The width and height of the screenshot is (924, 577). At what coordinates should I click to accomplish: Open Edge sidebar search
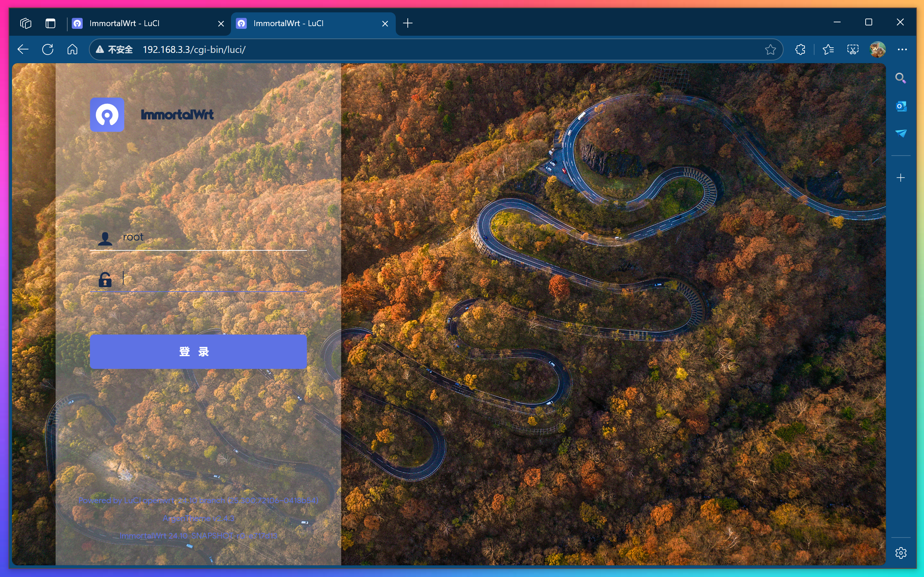click(x=901, y=78)
